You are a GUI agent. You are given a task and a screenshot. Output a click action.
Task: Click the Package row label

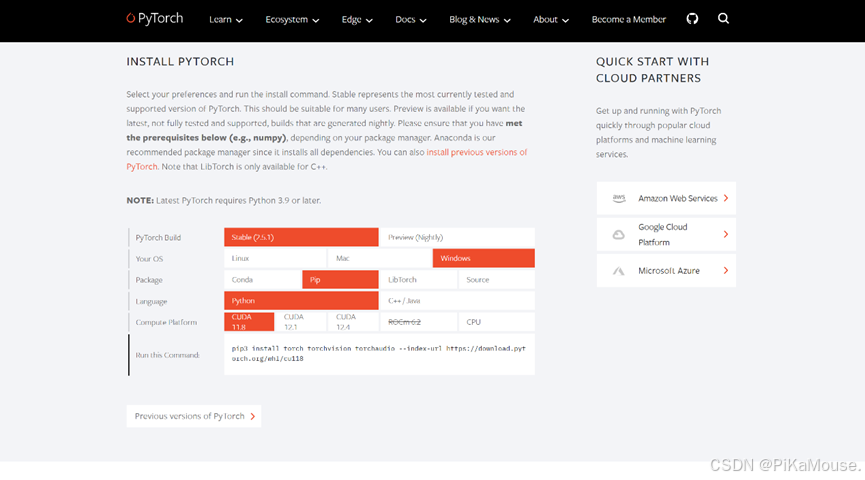tap(149, 280)
